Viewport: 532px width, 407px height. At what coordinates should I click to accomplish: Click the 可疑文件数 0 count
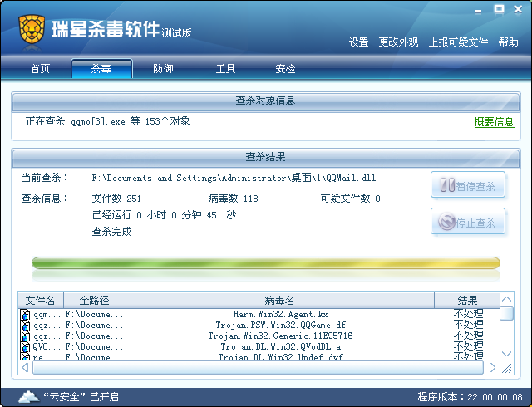click(x=350, y=199)
